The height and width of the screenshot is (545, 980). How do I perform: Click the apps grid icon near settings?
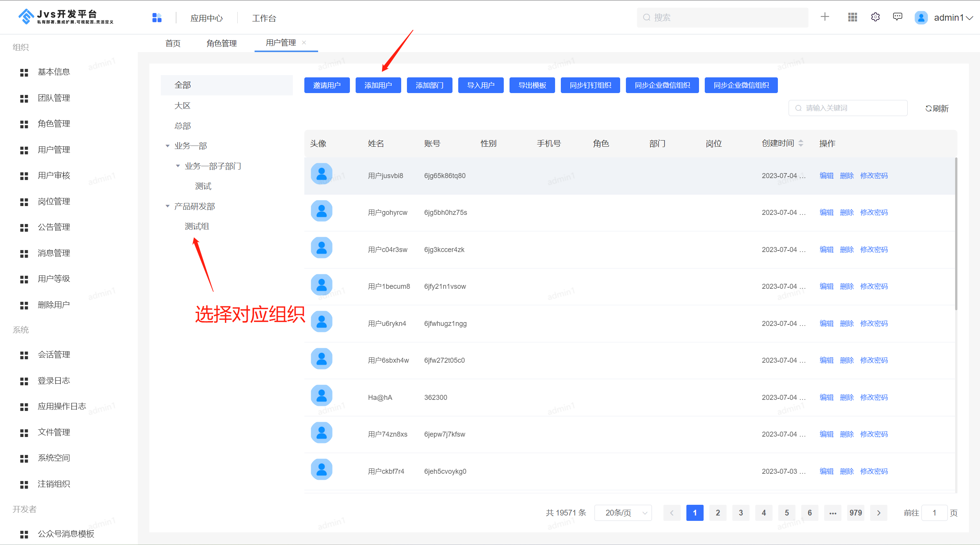coord(852,17)
